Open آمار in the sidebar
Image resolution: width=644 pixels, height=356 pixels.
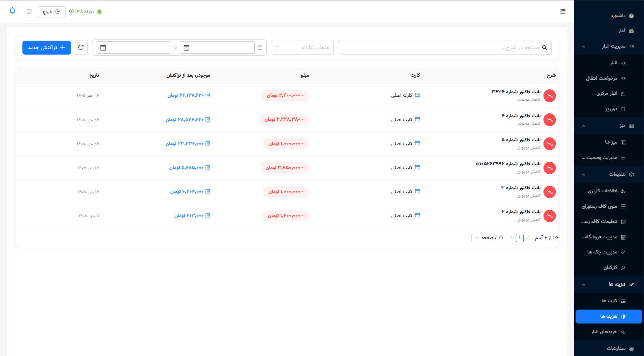pos(609,31)
